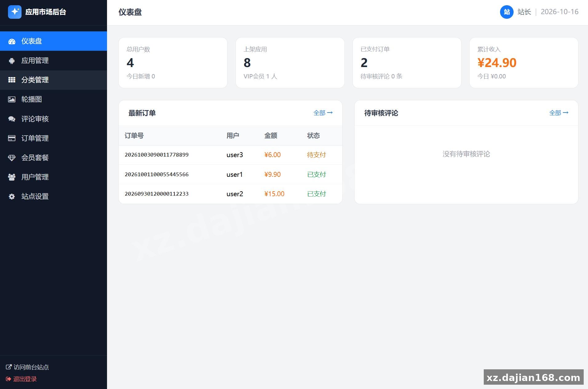Click the user1 cell in orders table
This screenshot has width=588, height=389.
click(235, 174)
